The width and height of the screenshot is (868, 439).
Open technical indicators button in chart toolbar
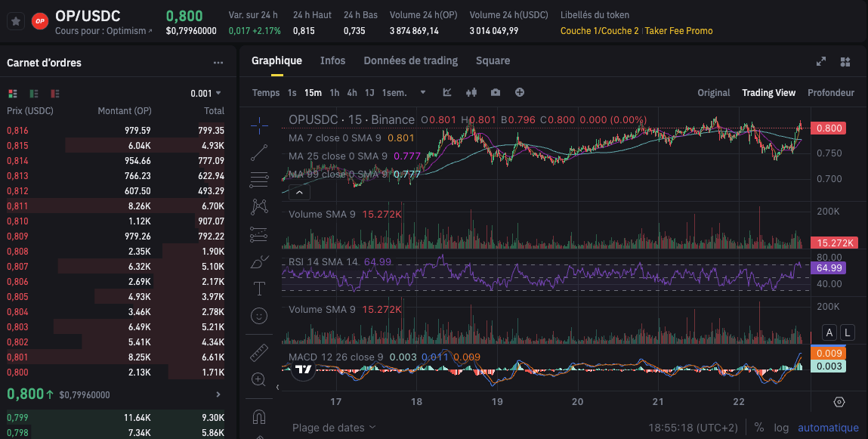click(447, 92)
